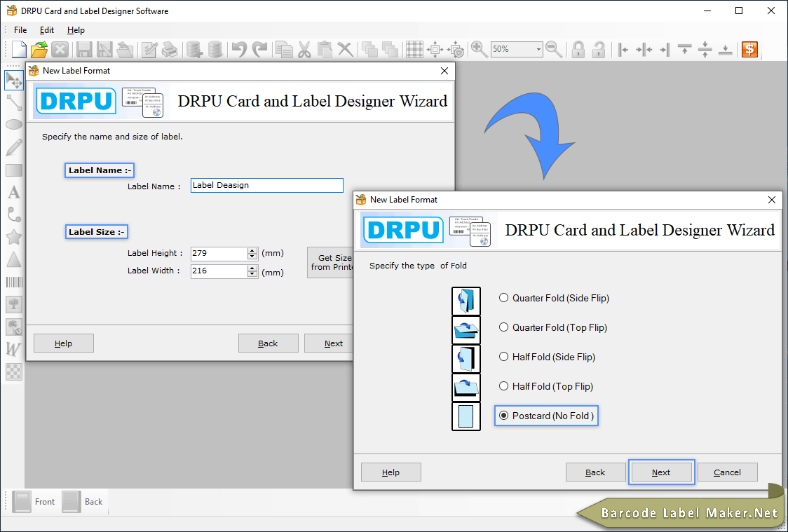Viewport: 788px width, 532px height.
Task: Click Help in the fold type wizard
Action: pyautogui.click(x=391, y=472)
